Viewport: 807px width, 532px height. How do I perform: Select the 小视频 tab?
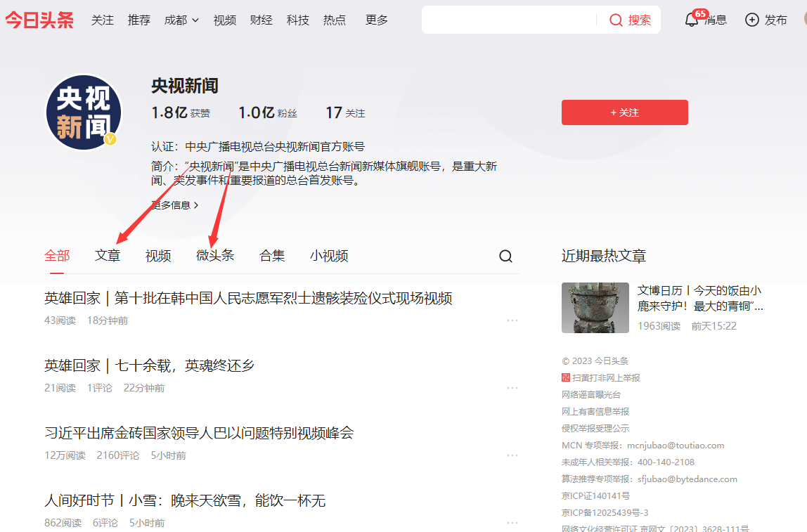(329, 256)
